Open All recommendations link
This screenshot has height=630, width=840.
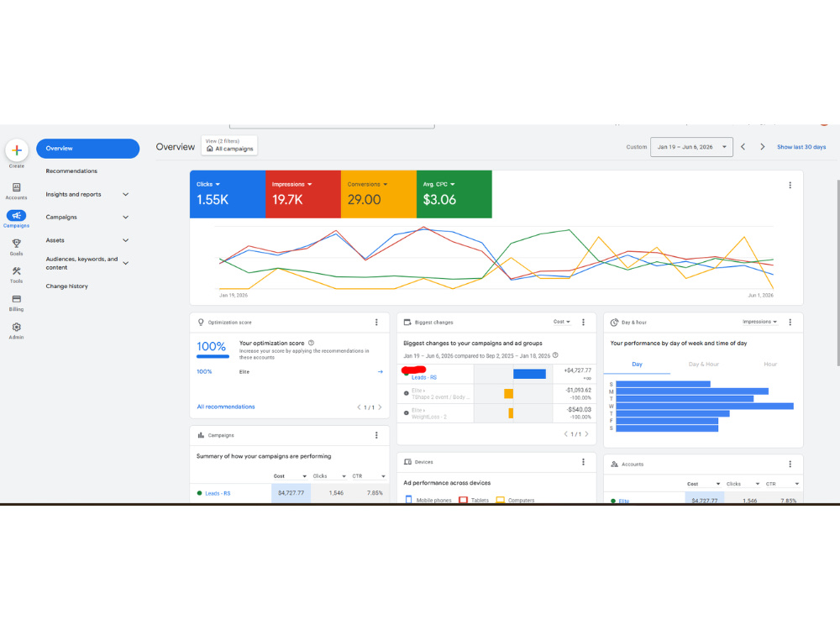(x=225, y=407)
